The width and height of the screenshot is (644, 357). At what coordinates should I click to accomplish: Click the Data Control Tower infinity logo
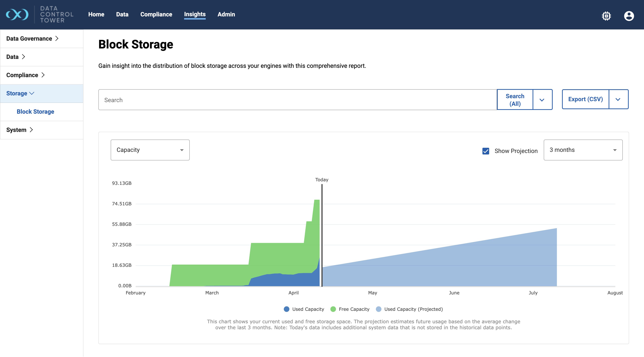tap(17, 15)
